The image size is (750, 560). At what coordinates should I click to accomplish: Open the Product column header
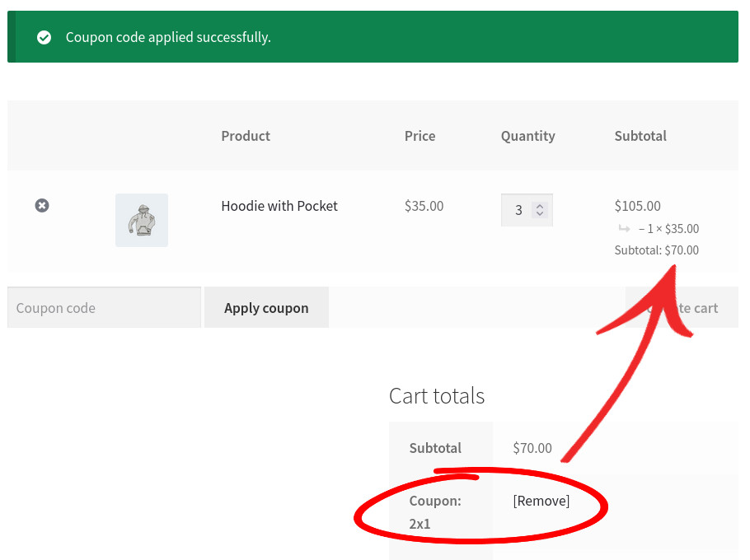(245, 135)
